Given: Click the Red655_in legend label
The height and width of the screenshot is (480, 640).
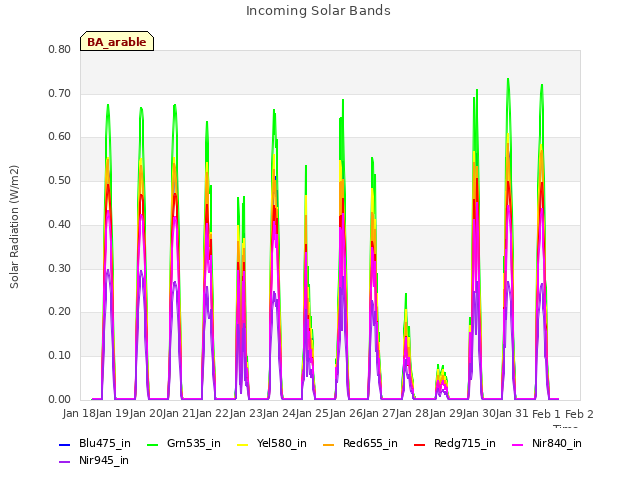Looking at the screenshot, I should pyautogui.click(x=370, y=443).
